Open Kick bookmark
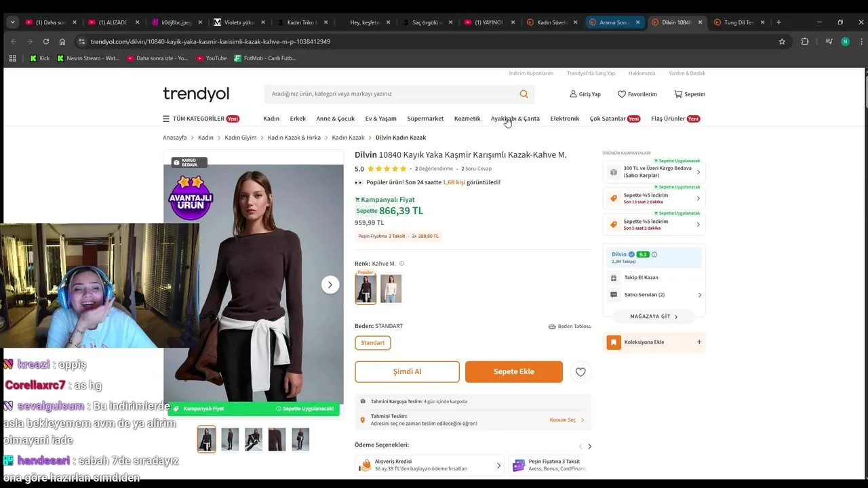The image size is (868, 488). pyautogui.click(x=40, y=58)
